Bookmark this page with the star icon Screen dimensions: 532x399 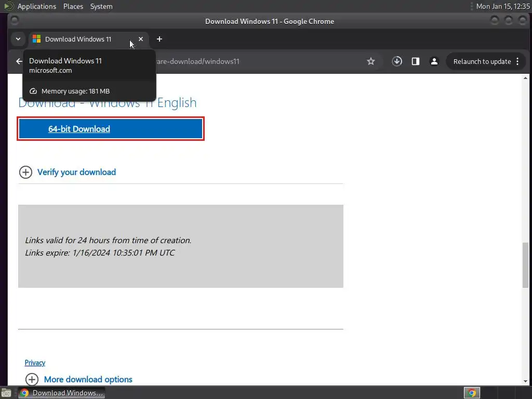pyautogui.click(x=371, y=61)
